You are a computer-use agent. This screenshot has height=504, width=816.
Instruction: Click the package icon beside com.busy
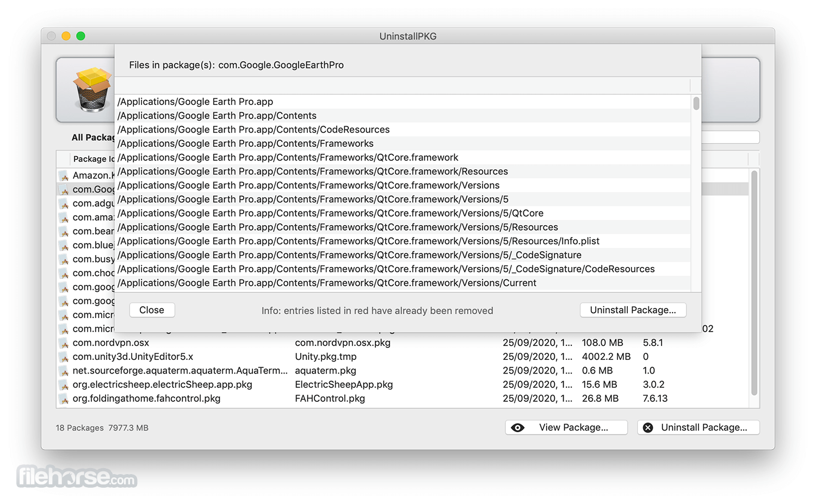coord(64,259)
